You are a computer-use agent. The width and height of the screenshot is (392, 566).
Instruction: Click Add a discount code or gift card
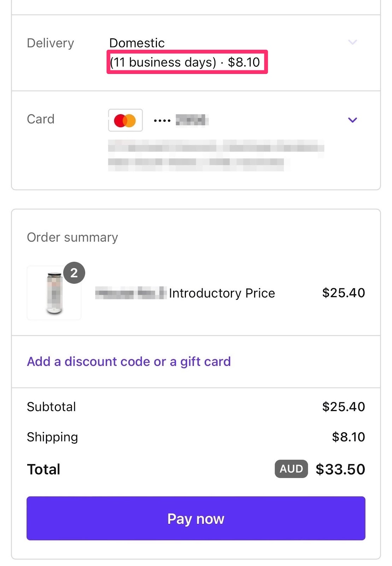129,362
